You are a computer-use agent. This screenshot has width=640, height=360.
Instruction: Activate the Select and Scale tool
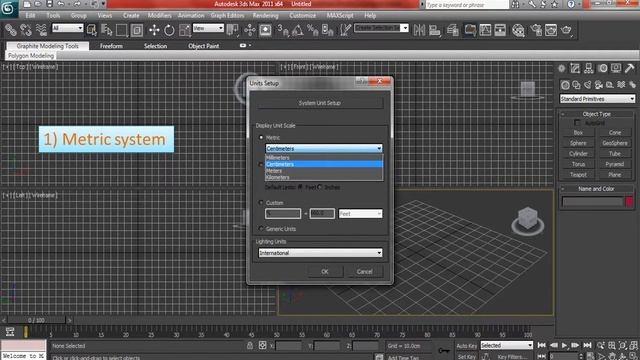[x=184, y=30]
